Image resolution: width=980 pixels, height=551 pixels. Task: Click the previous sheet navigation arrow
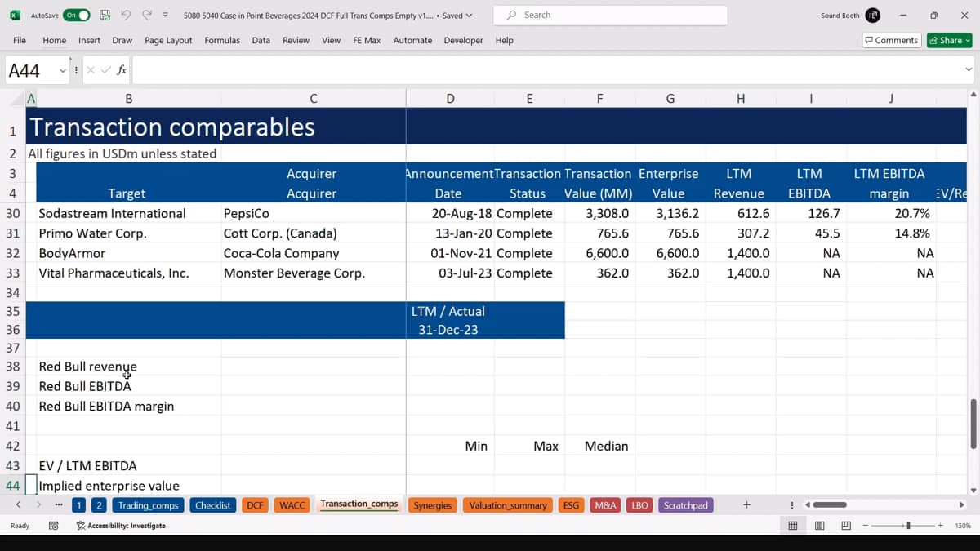[18, 505]
